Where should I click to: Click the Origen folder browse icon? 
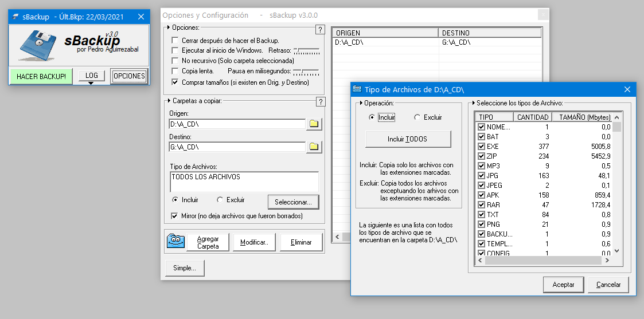coord(314,124)
